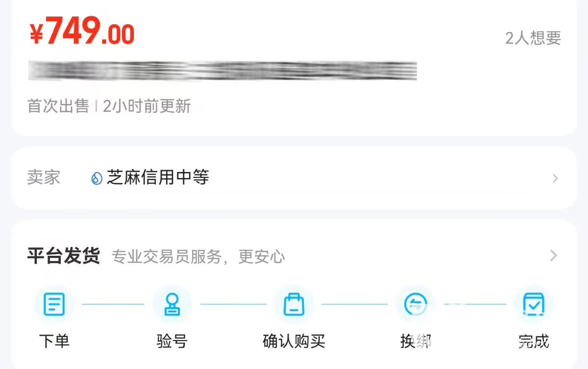Tap the 完成 checkmark icon

tap(534, 304)
